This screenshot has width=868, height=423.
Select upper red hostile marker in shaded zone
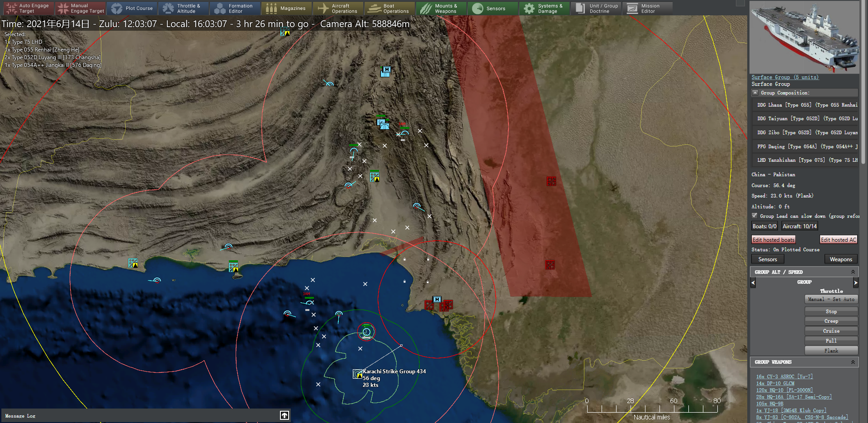tap(551, 181)
